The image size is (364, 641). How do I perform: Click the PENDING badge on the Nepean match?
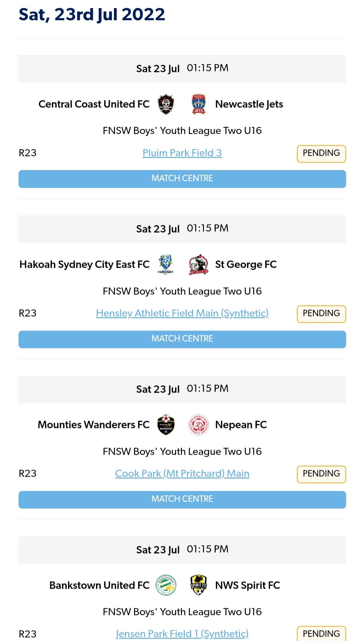(x=321, y=474)
